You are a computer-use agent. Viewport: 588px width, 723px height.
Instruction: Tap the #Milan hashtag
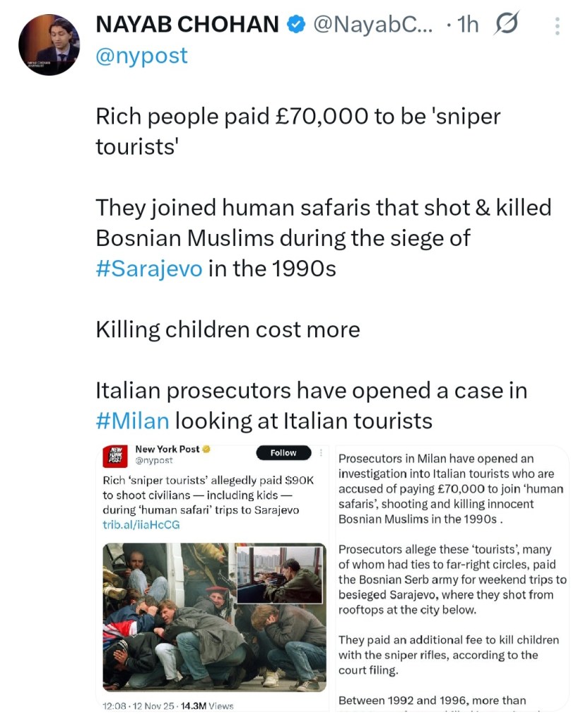pyautogui.click(x=132, y=421)
